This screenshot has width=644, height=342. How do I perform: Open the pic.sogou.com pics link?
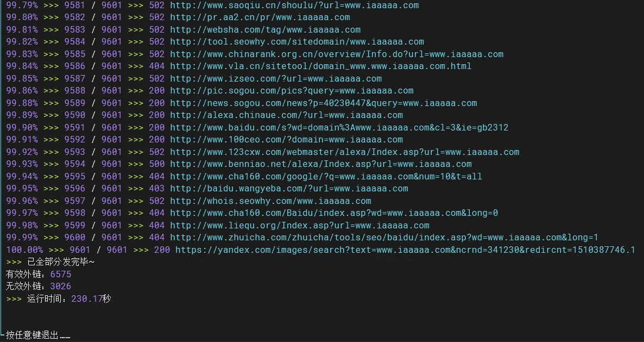tap(292, 90)
